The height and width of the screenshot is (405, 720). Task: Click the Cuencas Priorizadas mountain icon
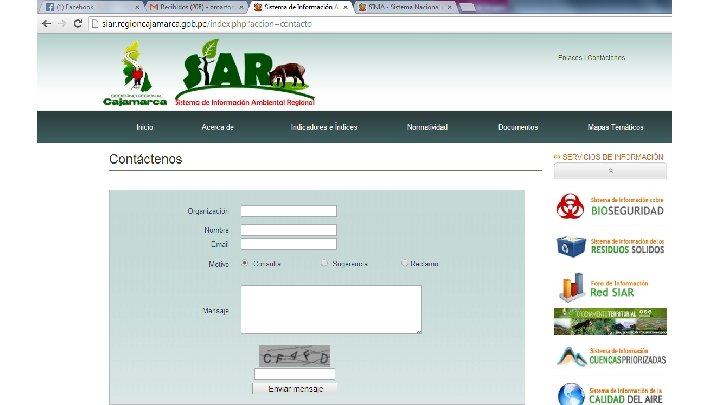[572, 357]
